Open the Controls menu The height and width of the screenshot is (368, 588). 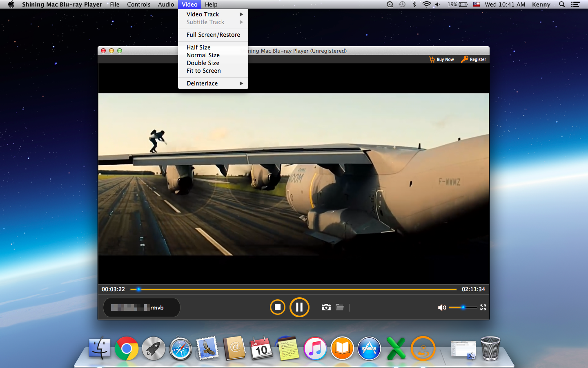coord(138,4)
